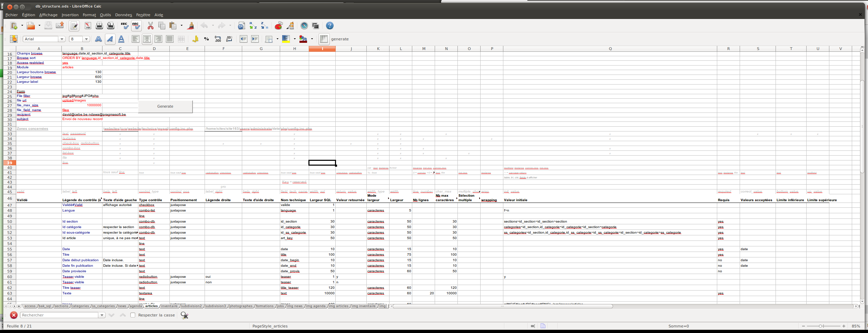Show the drawing functions

(x=290, y=26)
